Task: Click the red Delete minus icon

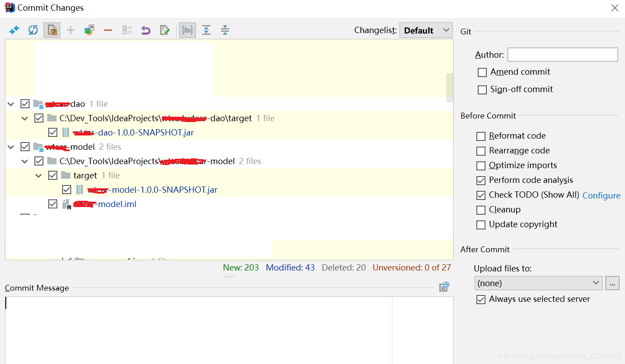Action: [108, 30]
